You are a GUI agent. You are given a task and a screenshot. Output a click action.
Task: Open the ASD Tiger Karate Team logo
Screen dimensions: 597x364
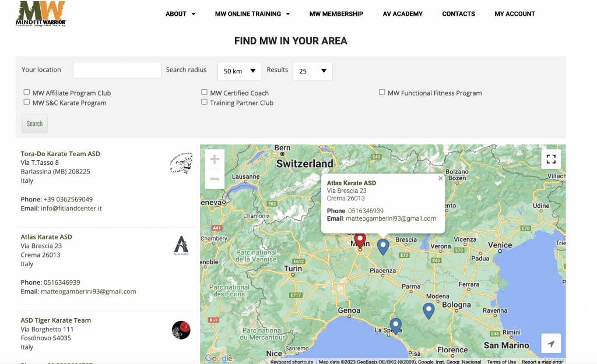point(181,330)
